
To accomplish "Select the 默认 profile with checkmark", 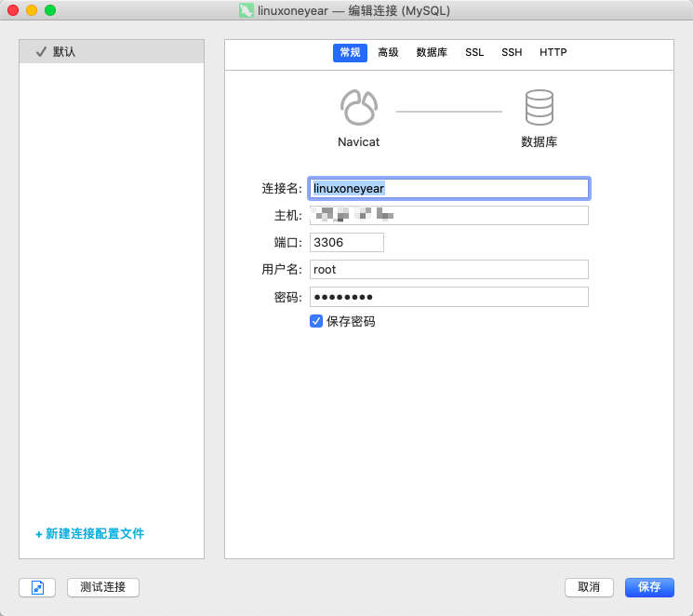I will pyautogui.click(x=112, y=52).
